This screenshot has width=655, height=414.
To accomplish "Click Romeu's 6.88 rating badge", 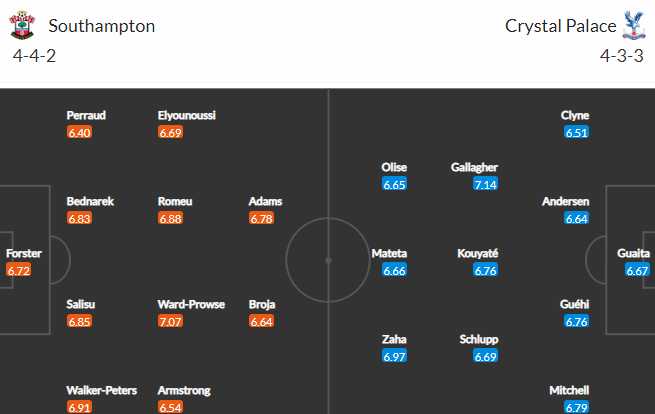I will 170,218.
